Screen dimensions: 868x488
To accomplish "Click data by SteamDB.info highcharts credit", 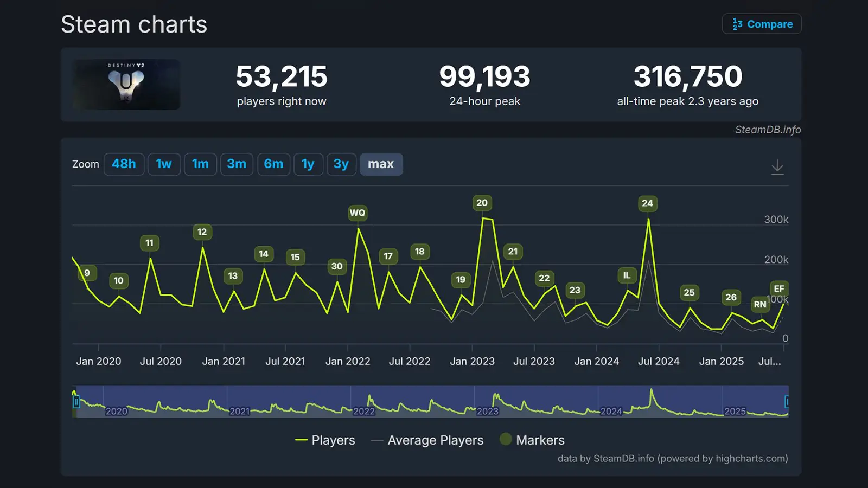I will tap(673, 458).
